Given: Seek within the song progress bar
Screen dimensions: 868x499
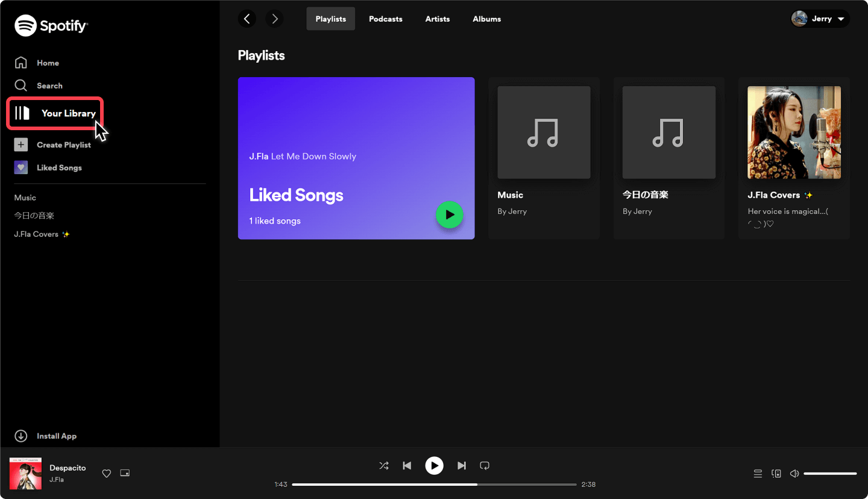Looking at the screenshot, I should (434, 485).
